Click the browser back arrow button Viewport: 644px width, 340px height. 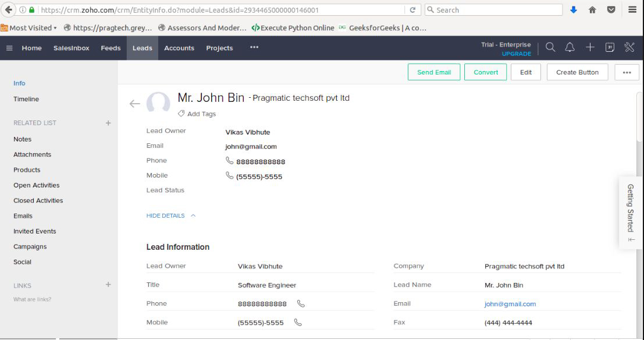(8, 10)
